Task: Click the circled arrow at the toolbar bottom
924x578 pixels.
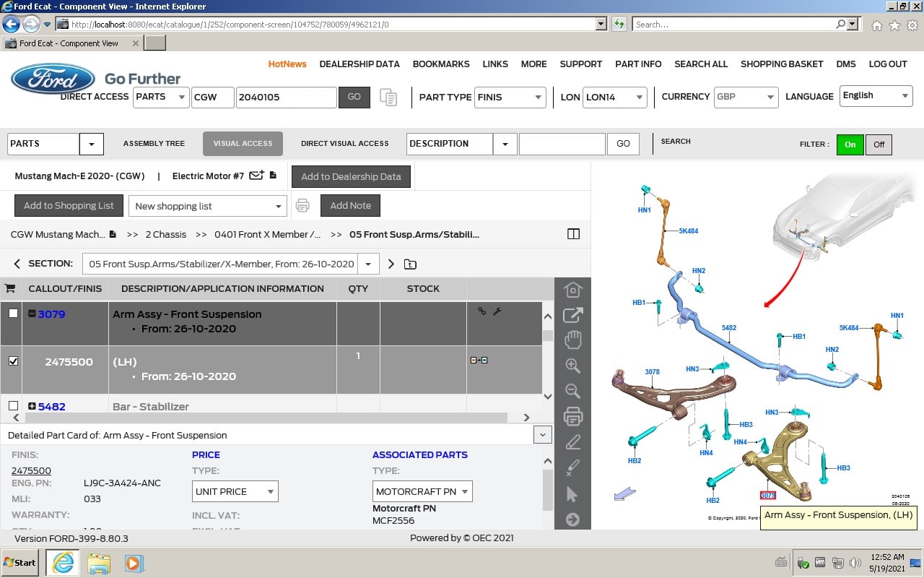Action: (x=573, y=519)
